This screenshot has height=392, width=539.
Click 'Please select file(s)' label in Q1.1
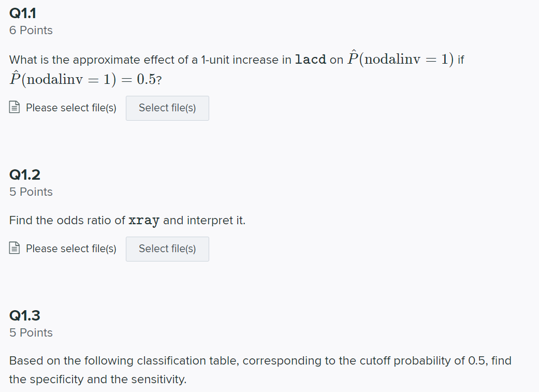71,108
